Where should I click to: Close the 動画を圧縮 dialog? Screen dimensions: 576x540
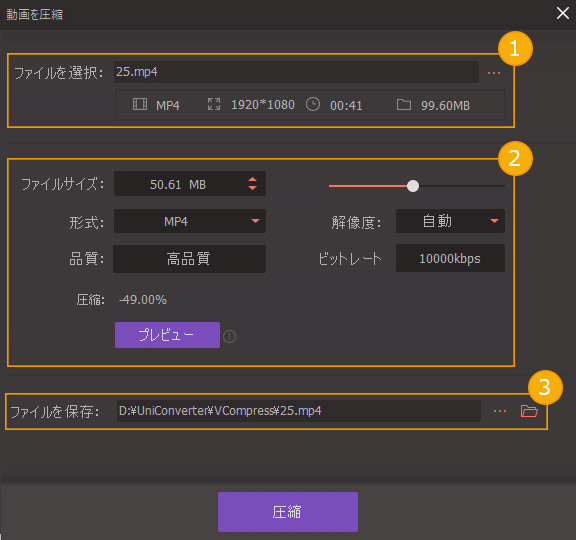(x=563, y=14)
